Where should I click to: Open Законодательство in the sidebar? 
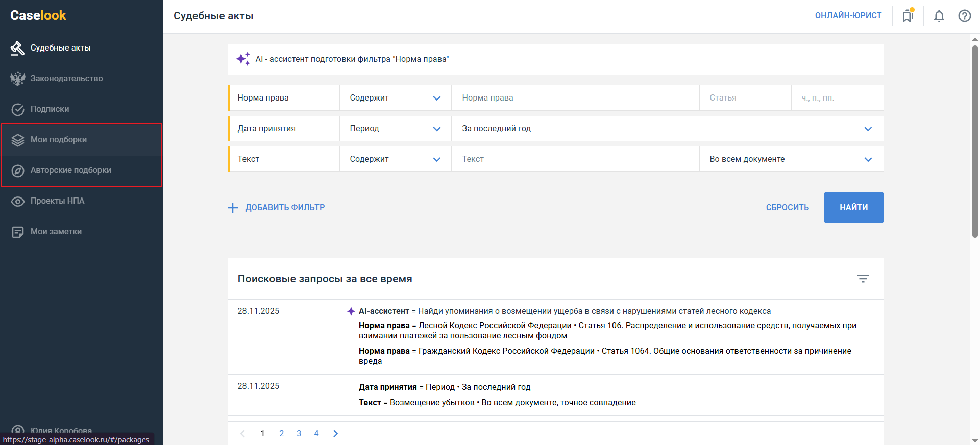pyautogui.click(x=66, y=79)
